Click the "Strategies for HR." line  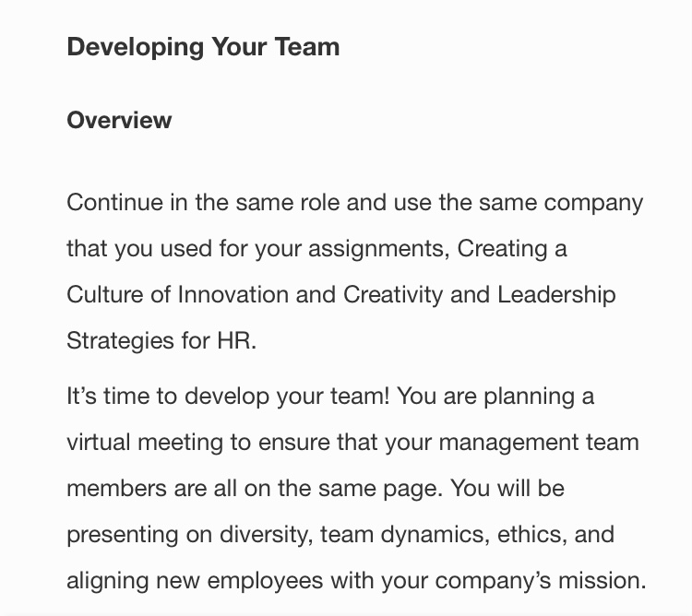[161, 340]
